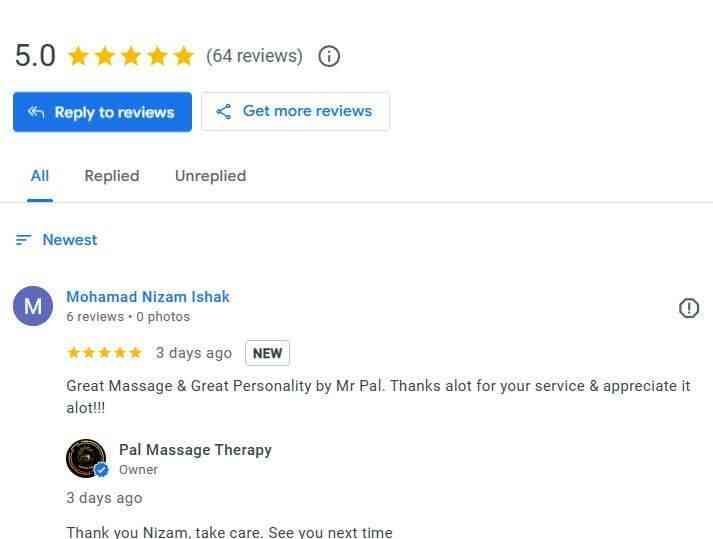
Task: Click the five-star overall rating stars
Action: 131,56
